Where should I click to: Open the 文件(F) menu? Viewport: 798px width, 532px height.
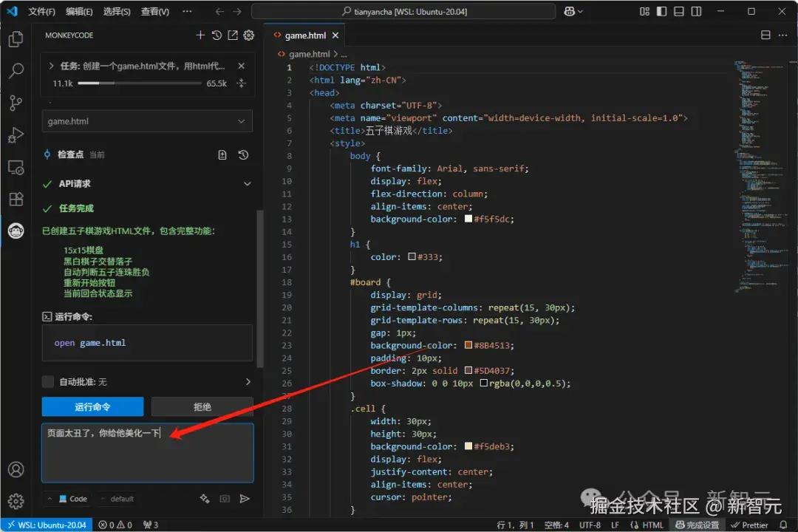pyautogui.click(x=41, y=11)
